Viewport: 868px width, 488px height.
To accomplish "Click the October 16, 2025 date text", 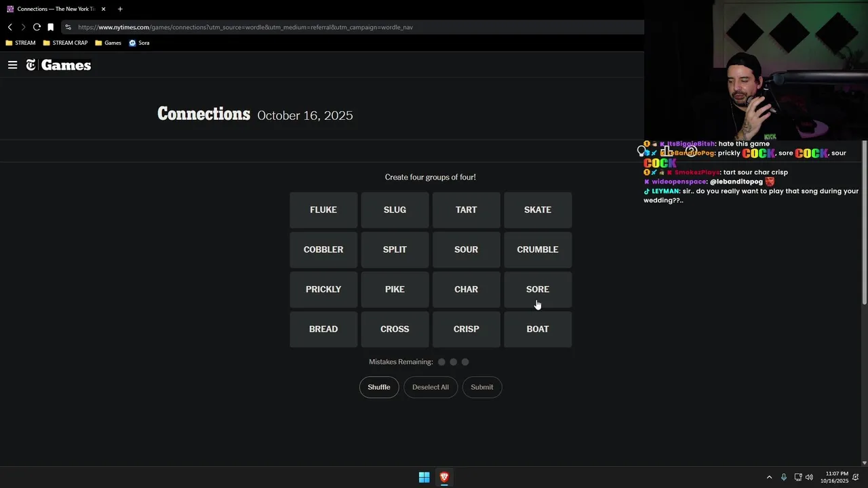I will [x=305, y=115].
